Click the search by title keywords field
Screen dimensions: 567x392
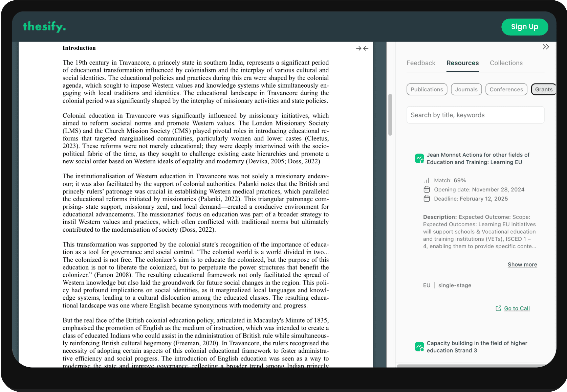click(x=475, y=115)
